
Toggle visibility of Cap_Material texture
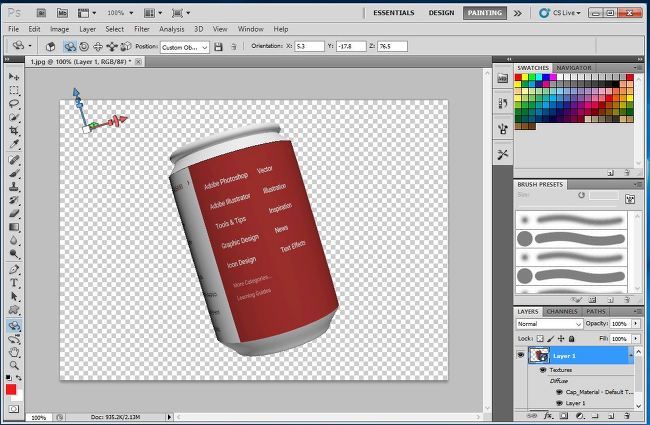[x=559, y=392]
